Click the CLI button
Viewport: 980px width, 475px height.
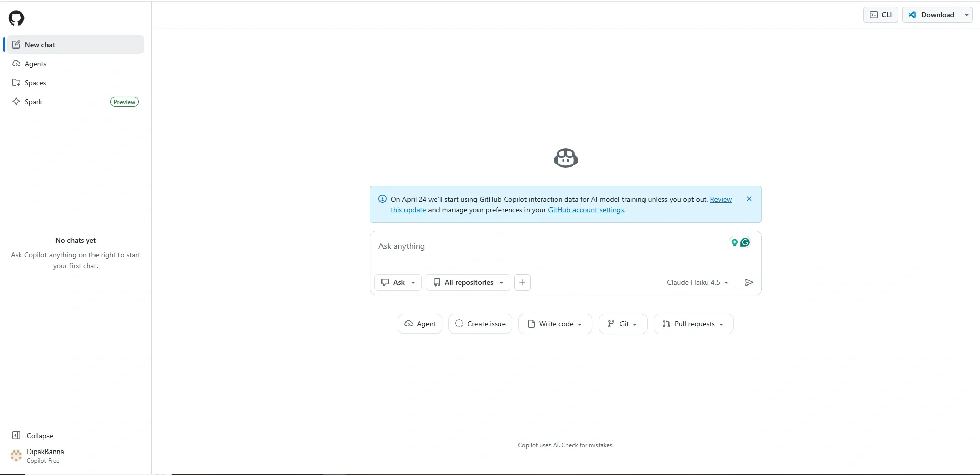coord(880,15)
